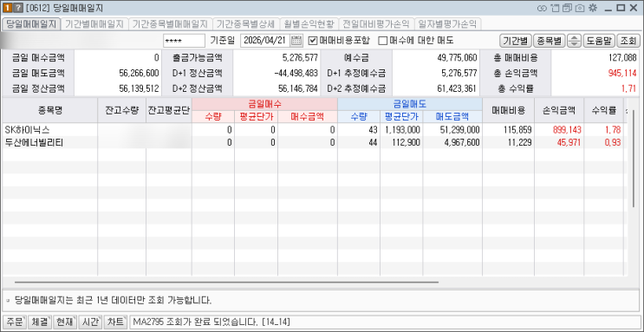Click the up/down expand collapse button
This screenshot has width=644, height=332.
coord(574,40)
